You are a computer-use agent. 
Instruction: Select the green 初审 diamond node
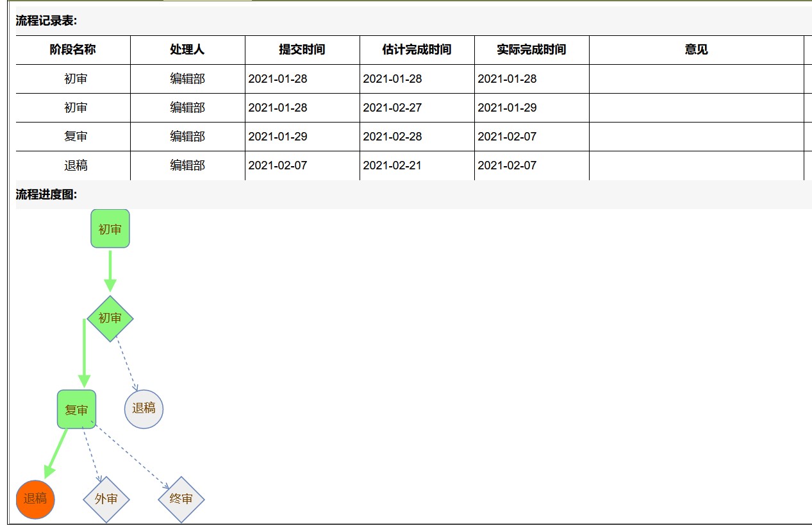(x=110, y=318)
